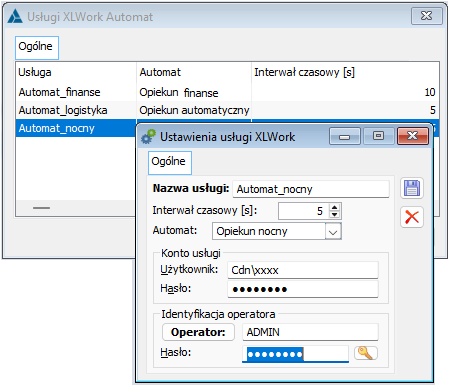
Task: Click the Interwał czasowy [s] column header
Action: (x=345, y=72)
